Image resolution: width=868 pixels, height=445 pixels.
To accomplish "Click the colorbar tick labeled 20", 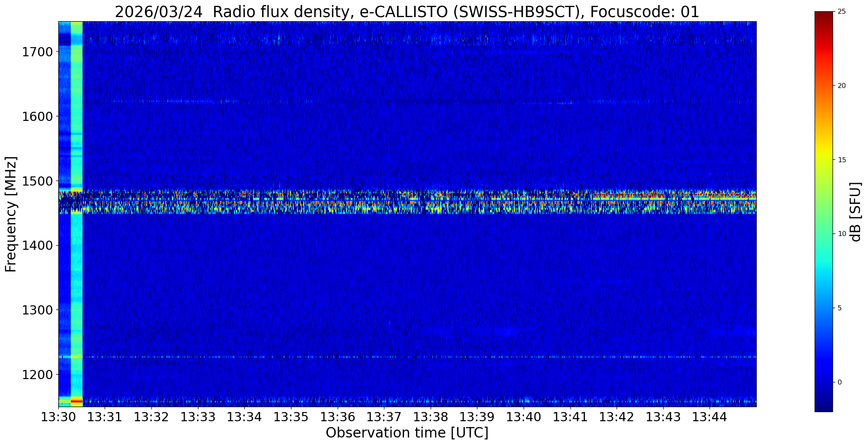I will click(x=842, y=85).
